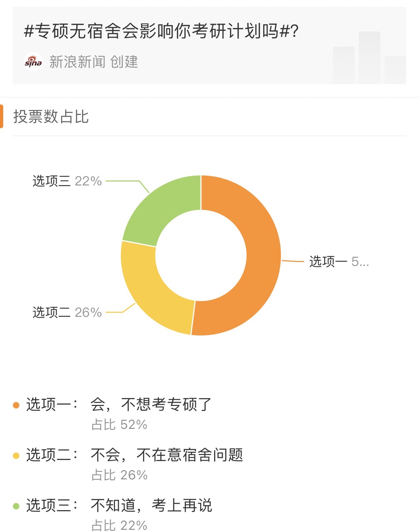The image size is (419, 532).
Task: Click the 选项二 26% chart label
Action: click(67, 313)
